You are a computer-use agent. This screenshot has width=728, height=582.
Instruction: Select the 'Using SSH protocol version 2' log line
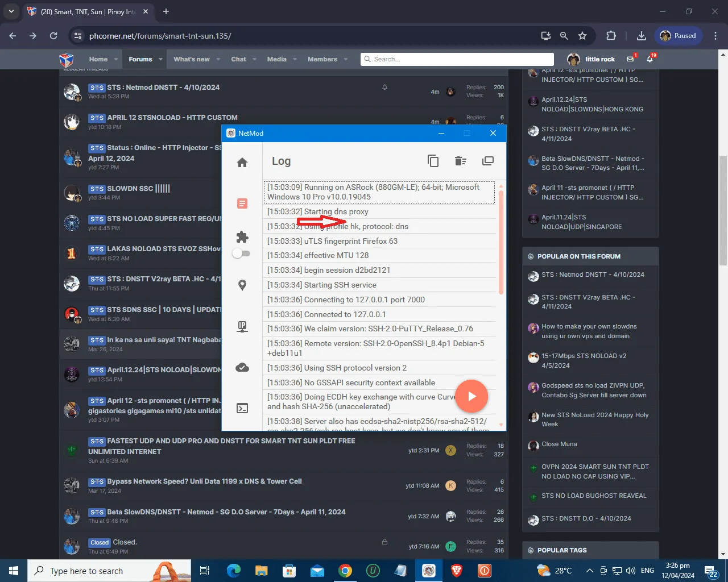click(379, 368)
